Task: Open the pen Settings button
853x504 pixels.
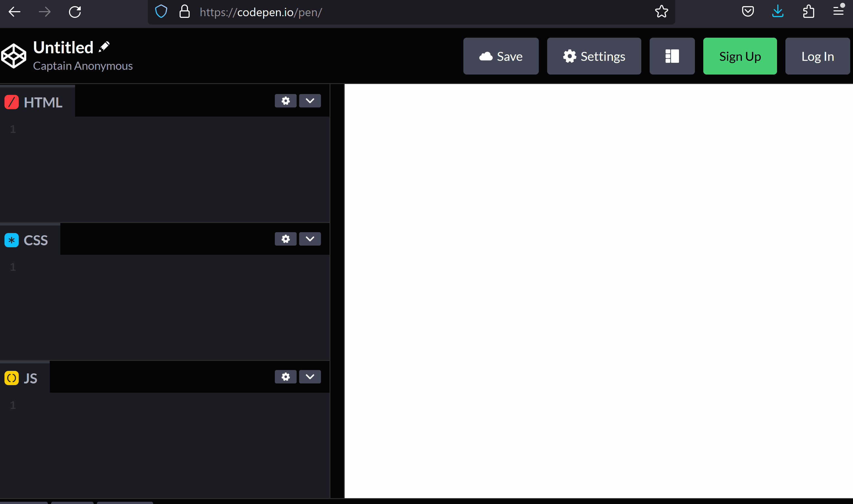Action: tap(594, 56)
